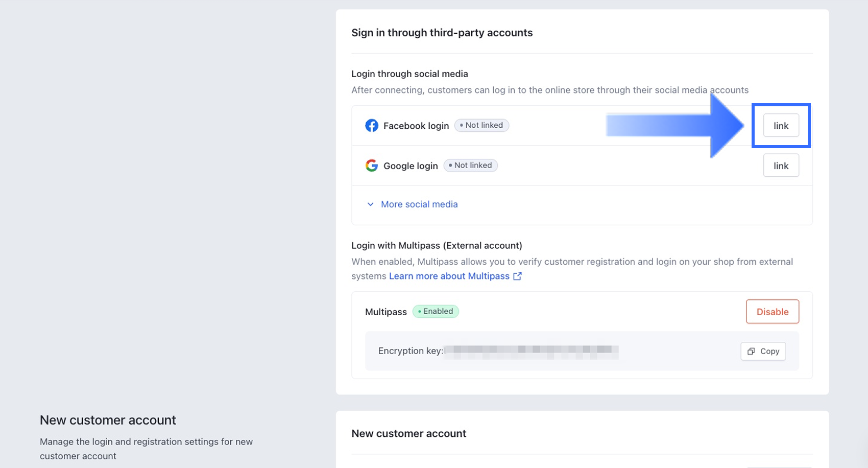Link the Google login account

781,166
